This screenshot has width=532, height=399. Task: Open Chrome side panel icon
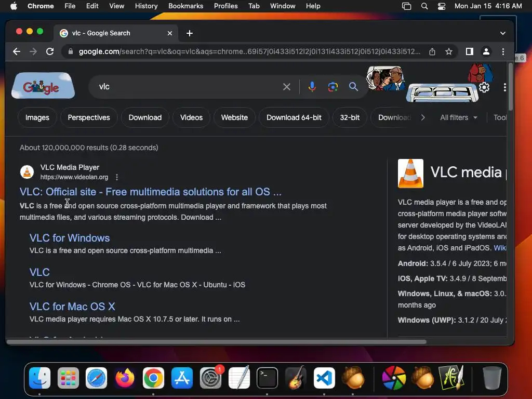[x=469, y=51]
